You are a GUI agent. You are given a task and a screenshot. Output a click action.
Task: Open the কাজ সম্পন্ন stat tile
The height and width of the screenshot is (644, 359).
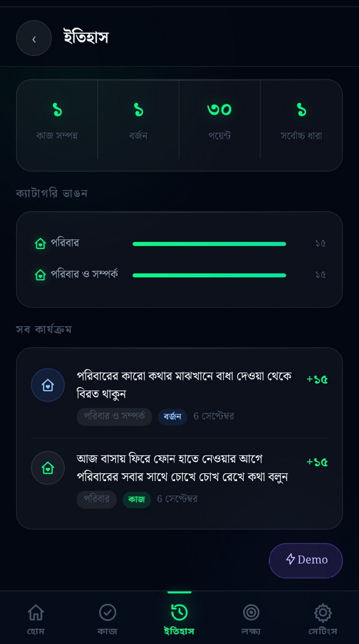pos(57,120)
